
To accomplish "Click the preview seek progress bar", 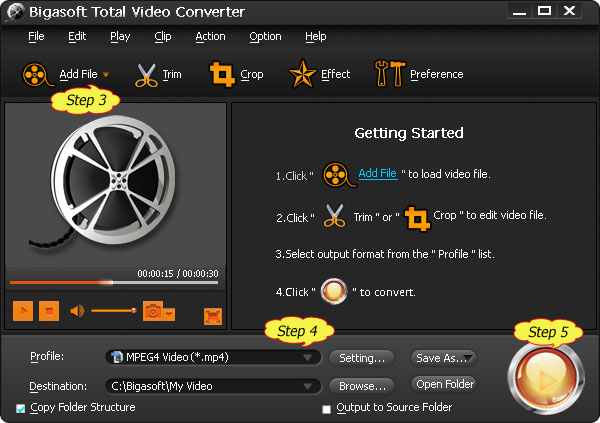I will pyautogui.click(x=114, y=283).
